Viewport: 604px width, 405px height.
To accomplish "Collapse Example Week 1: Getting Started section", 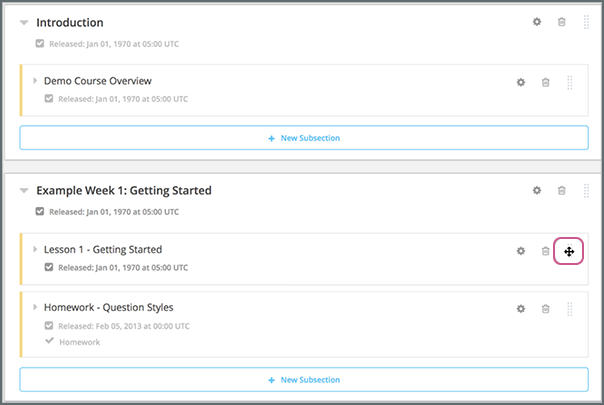I will [x=24, y=190].
